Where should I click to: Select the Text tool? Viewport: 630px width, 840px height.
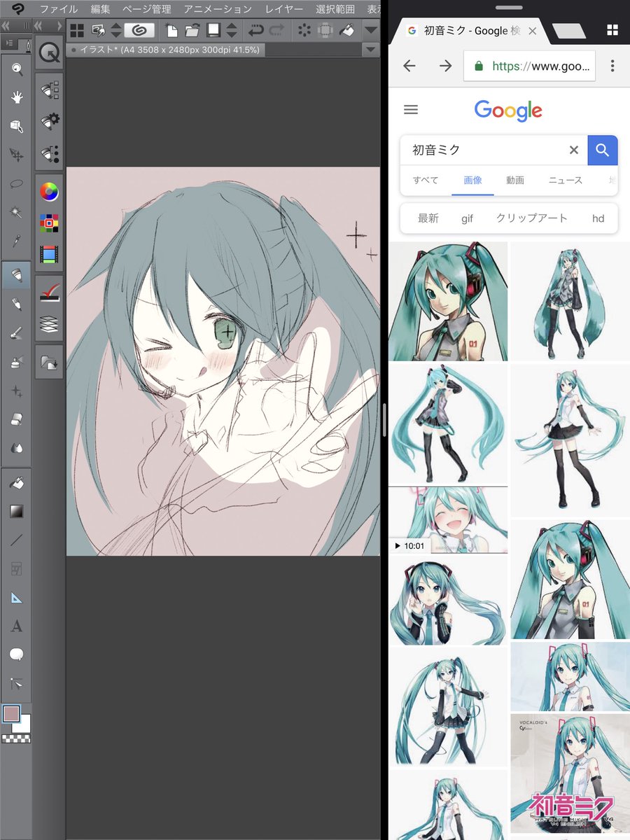[16, 626]
